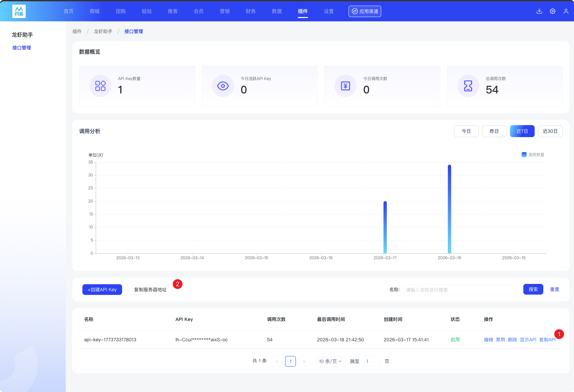This screenshot has height=392, width=574.
Task: Click the API Key数量 grid icon
Action: (100, 86)
